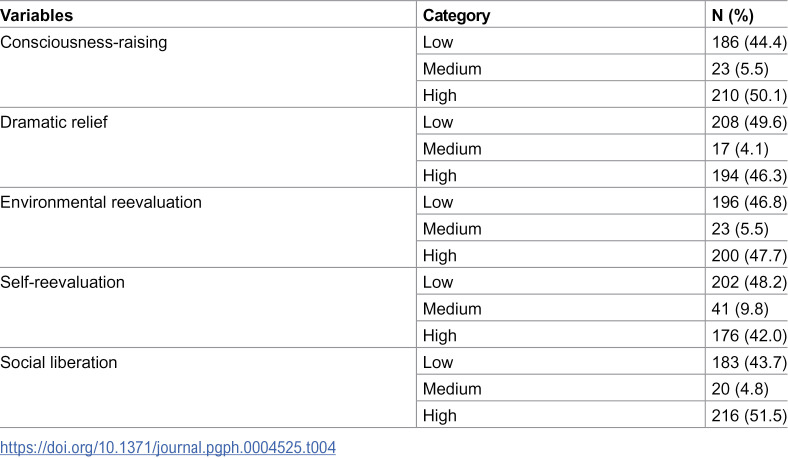Click the 20 (4.8) value cell
The width and height of the screenshot is (788, 458).
740,389
